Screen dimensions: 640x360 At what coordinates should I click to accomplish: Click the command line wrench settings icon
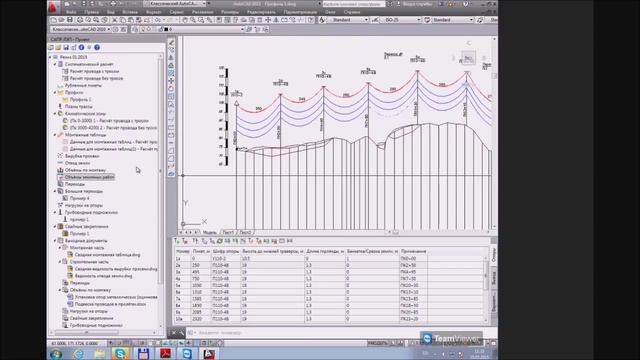coord(182,333)
